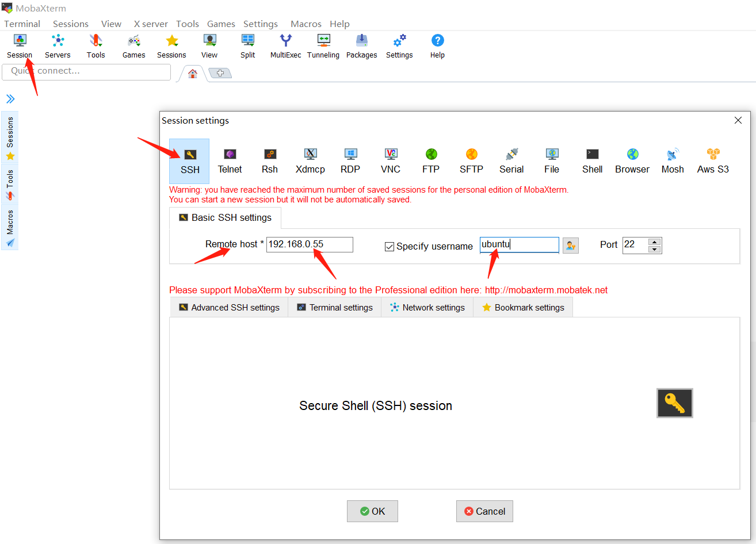Open the Terminal menu
Image resolution: width=756 pixels, height=544 pixels.
[22, 24]
